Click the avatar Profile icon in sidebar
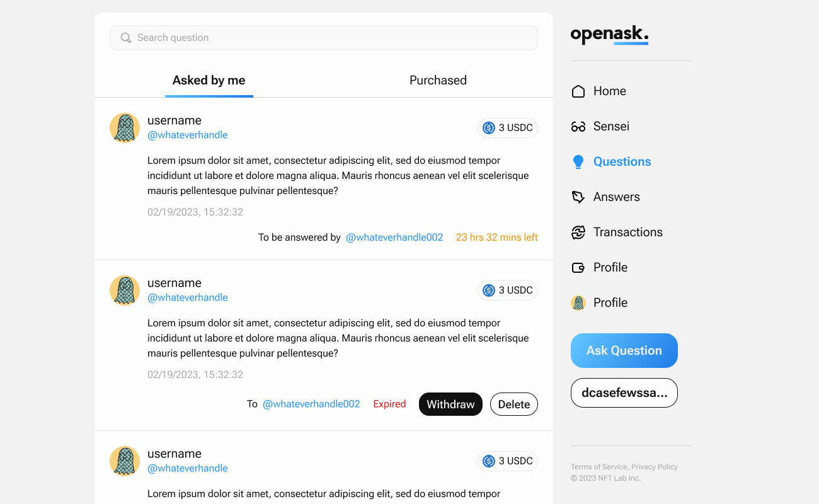The image size is (819, 504). coord(578,302)
